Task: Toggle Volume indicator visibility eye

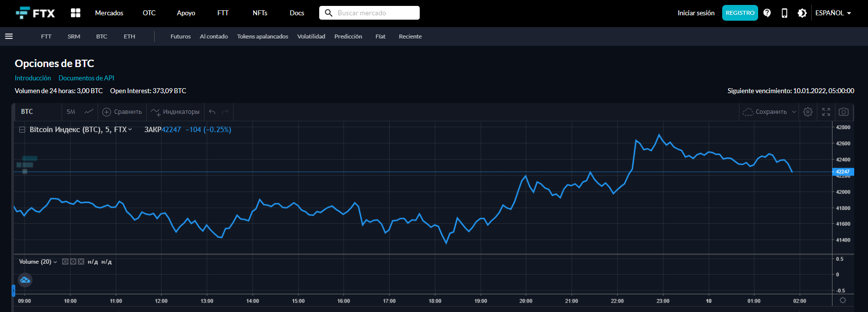Action: pyautogui.click(x=65, y=262)
